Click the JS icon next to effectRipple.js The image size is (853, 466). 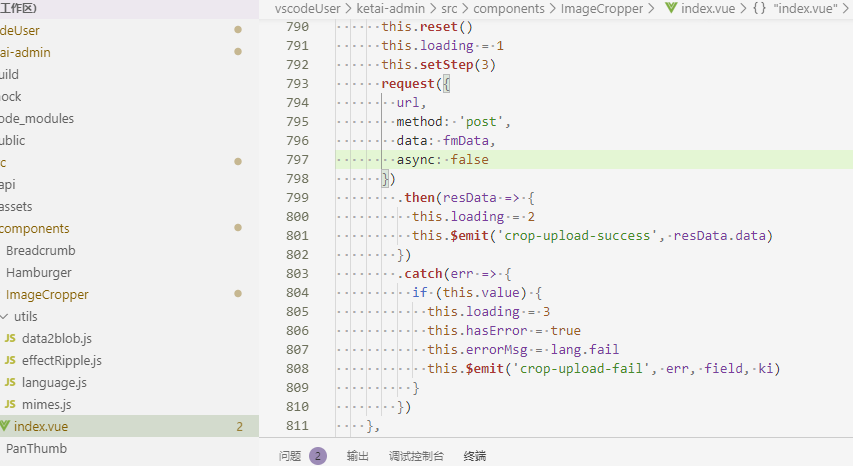pyautogui.click(x=10, y=361)
